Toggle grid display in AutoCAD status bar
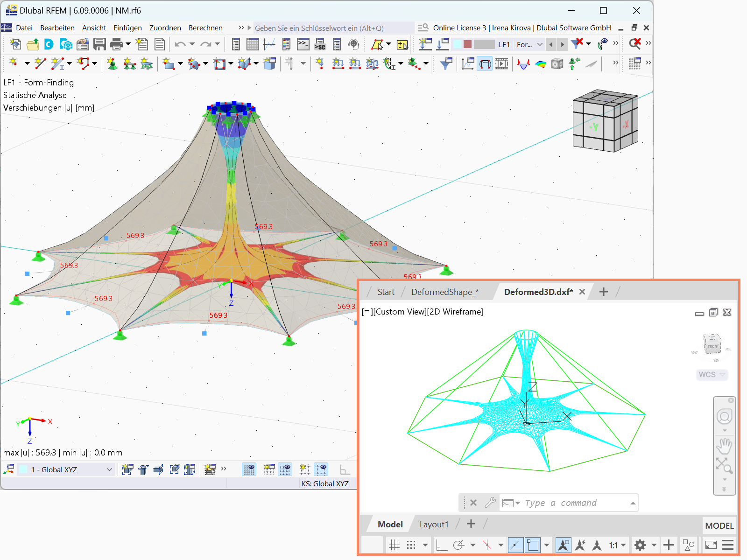747x560 pixels. (395, 545)
